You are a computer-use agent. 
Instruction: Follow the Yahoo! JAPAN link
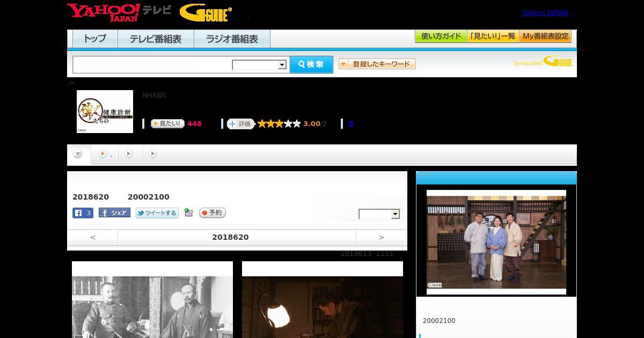[545, 13]
